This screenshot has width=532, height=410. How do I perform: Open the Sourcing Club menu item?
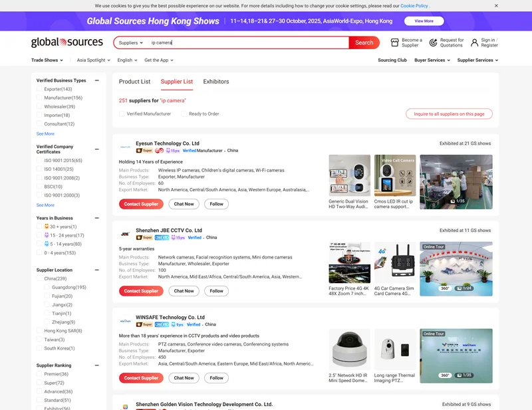[392, 60]
